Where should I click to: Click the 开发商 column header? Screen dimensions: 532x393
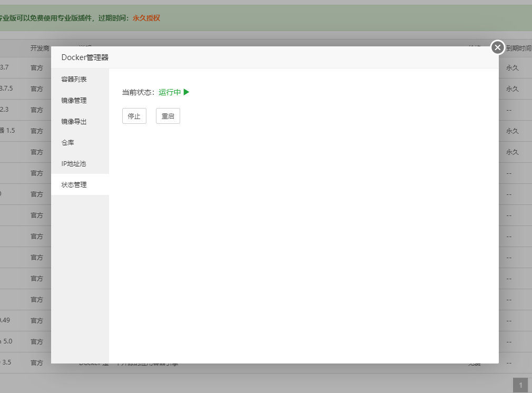(40, 48)
